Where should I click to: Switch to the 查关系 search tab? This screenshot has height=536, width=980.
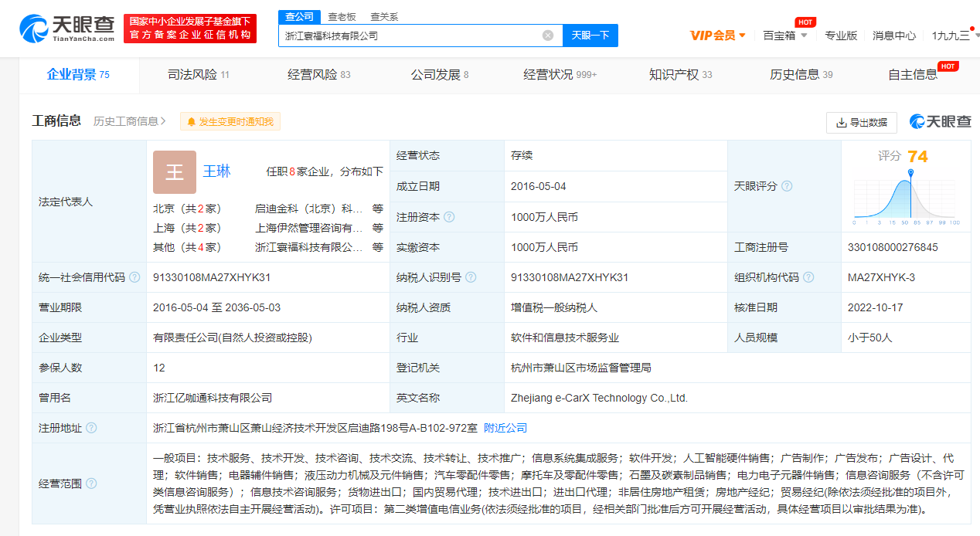click(383, 16)
